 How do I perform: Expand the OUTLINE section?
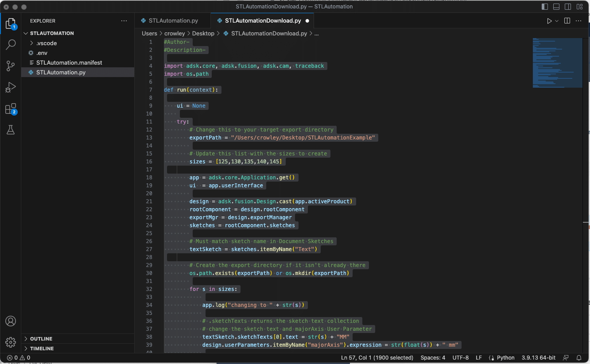tap(41, 339)
